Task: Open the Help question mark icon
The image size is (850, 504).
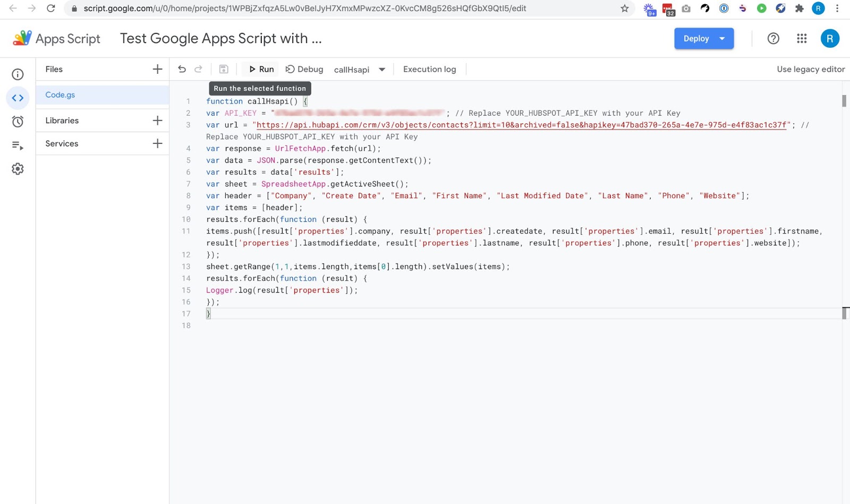Action: 773,38
